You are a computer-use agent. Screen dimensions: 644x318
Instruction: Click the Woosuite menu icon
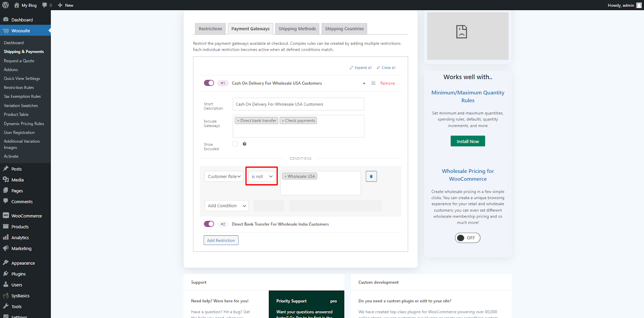coord(6,31)
